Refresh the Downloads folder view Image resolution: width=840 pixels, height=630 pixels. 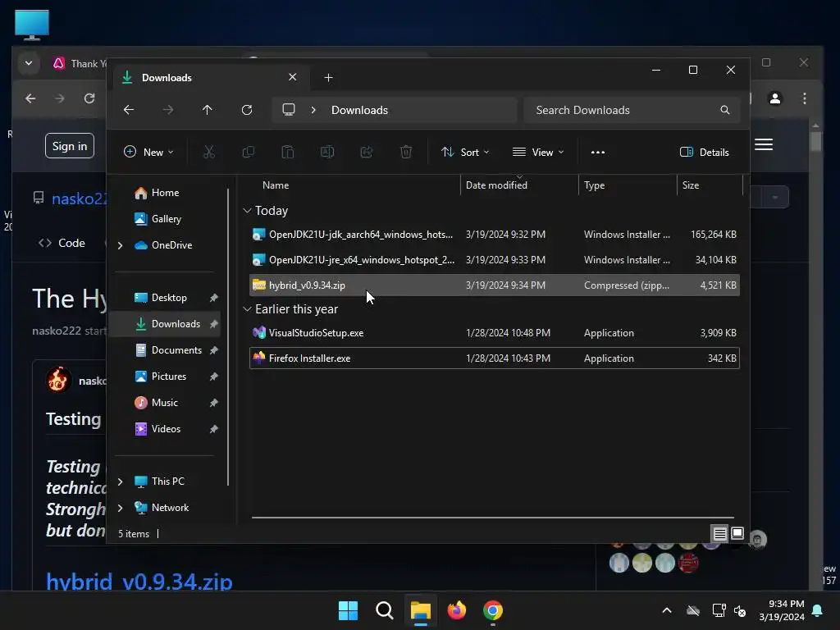246,110
